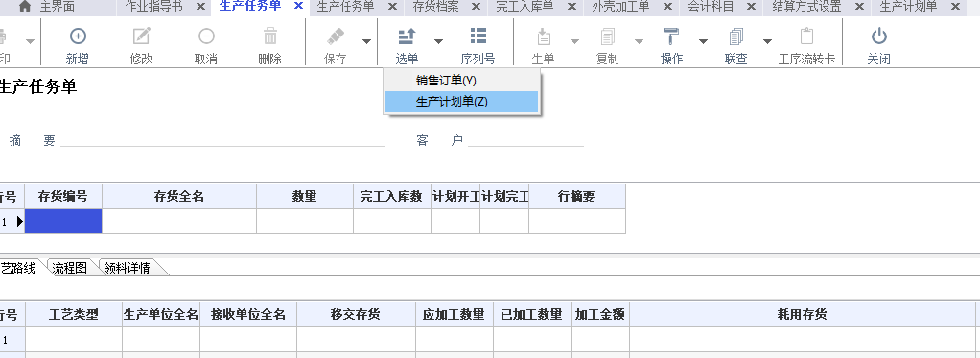The image size is (980, 358).
Task: Click the 操作 paint roller icon
Action: (x=671, y=36)
